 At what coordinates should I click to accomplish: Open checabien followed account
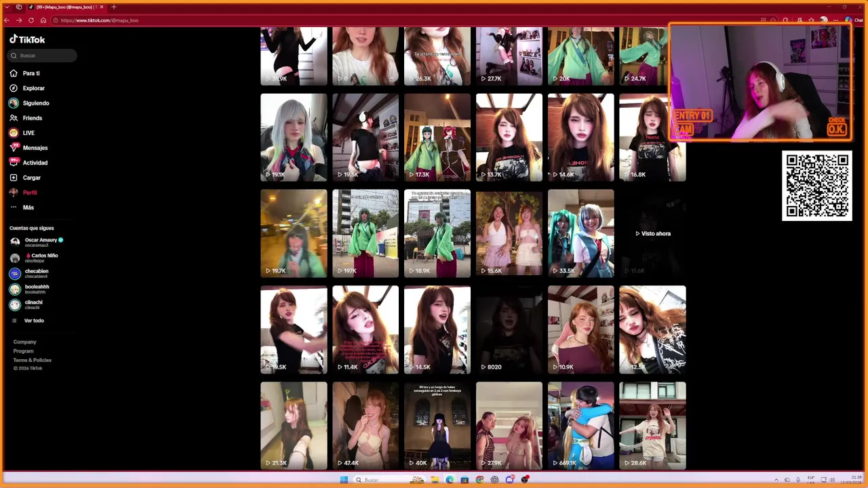click(x=30, y=273)
